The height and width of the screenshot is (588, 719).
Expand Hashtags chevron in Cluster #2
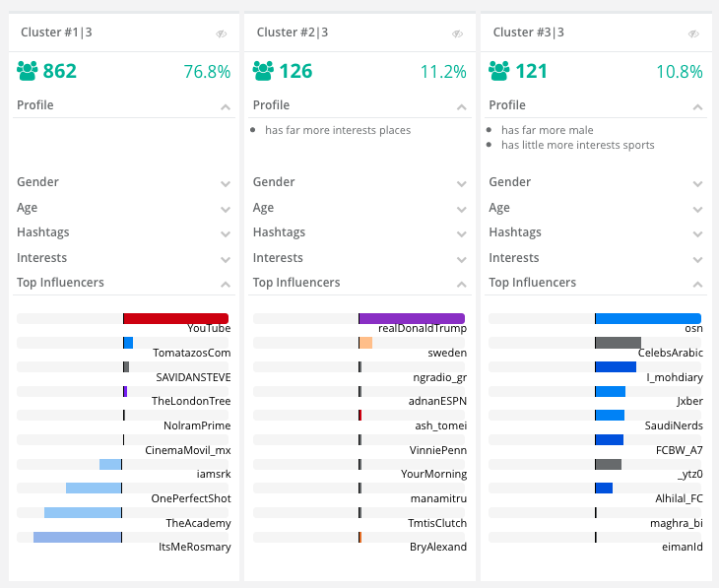pyautogui.click(x=461, y=234)
